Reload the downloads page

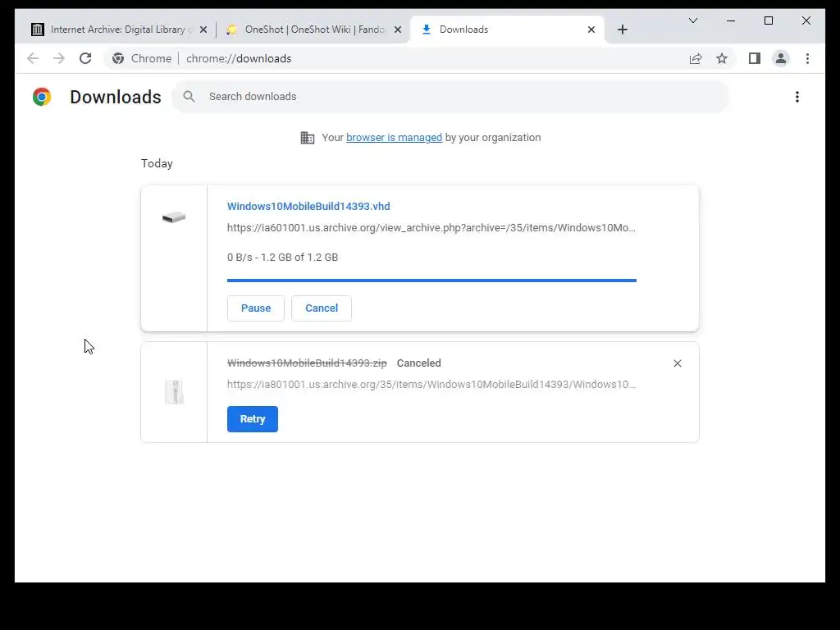[85, 58]
